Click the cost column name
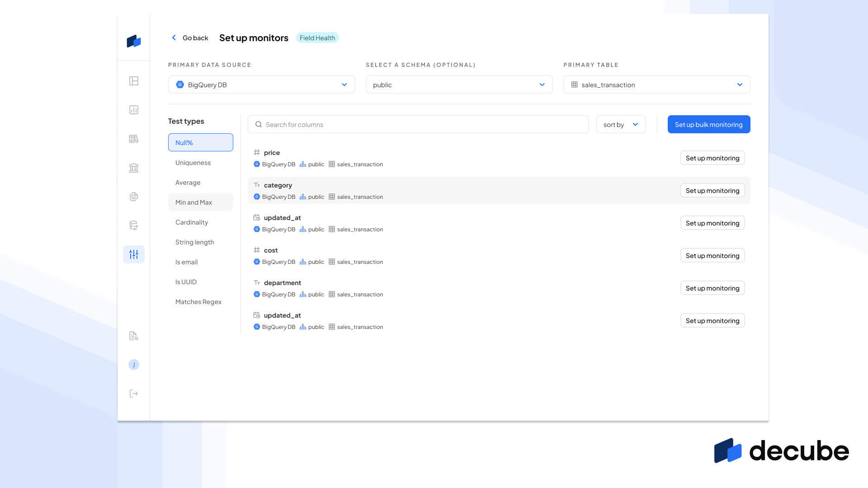Image resolution: width=868 pixels, height=488 pixels. (x=271, y=250)
